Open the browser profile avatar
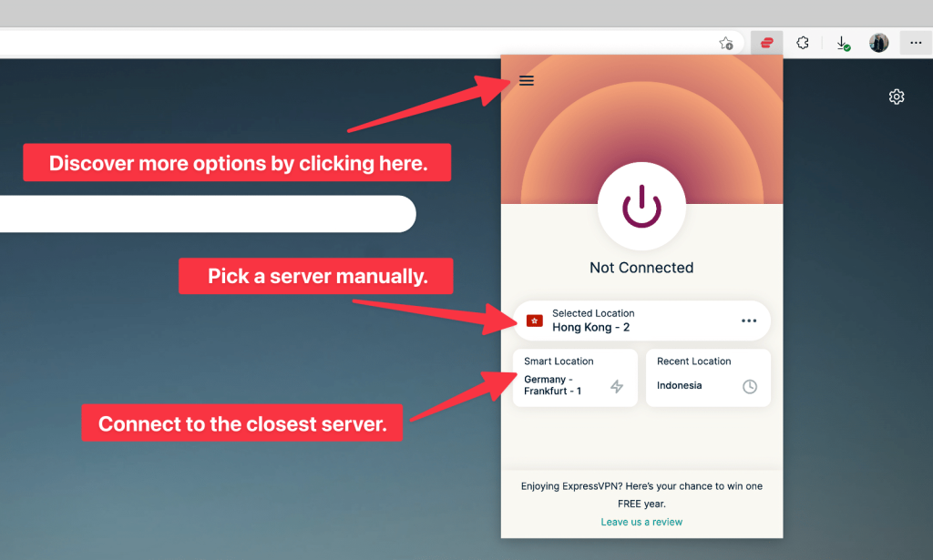The image size is (933, 560). coord(878,43)
